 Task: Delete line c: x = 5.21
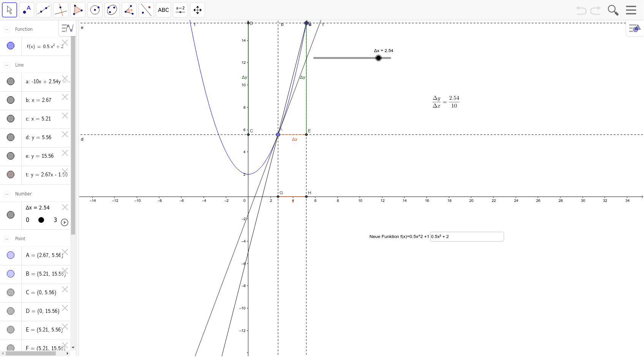click(65, 116)
